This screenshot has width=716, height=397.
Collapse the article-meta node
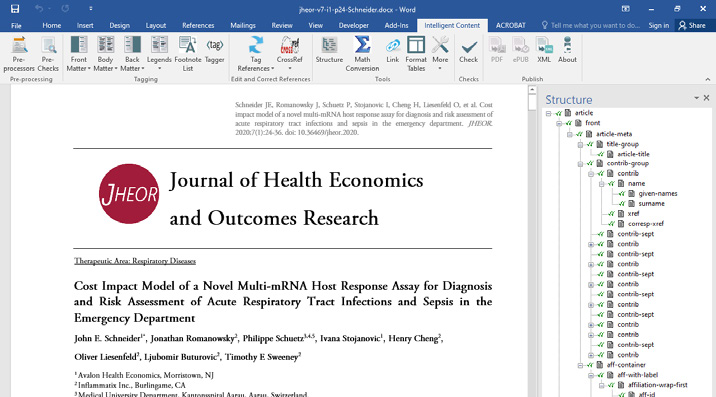[570, 134]
